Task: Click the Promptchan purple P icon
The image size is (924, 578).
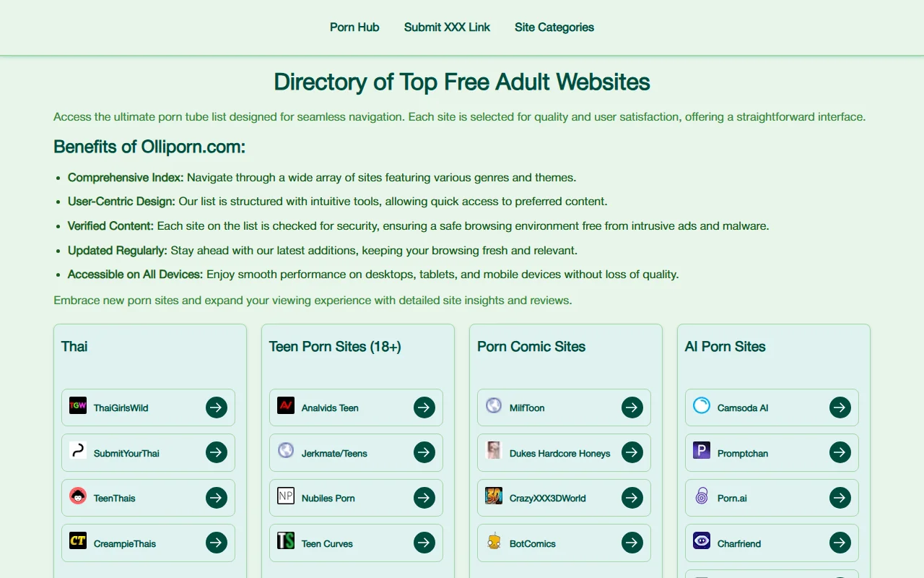Action: (701, 452)
